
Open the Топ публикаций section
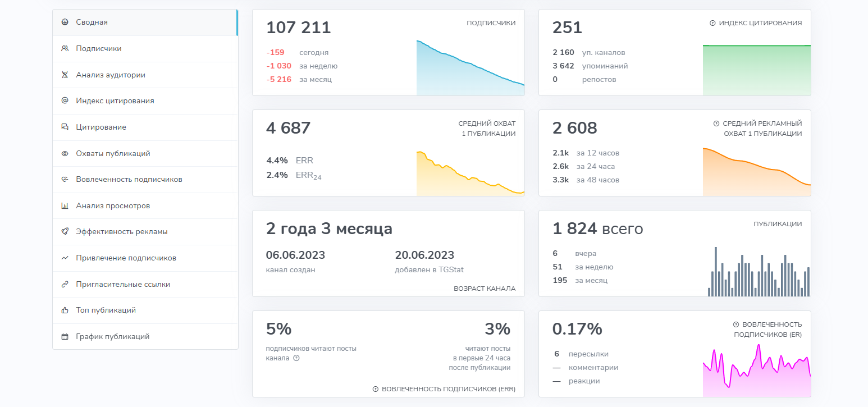pyautogui.click(x=104, y=310)
